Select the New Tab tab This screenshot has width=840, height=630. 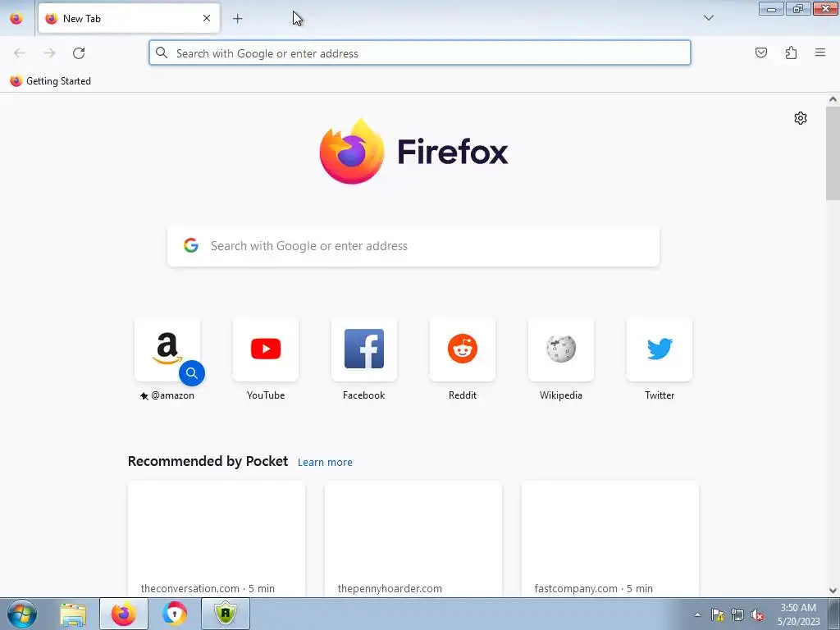tap(129, 18)
